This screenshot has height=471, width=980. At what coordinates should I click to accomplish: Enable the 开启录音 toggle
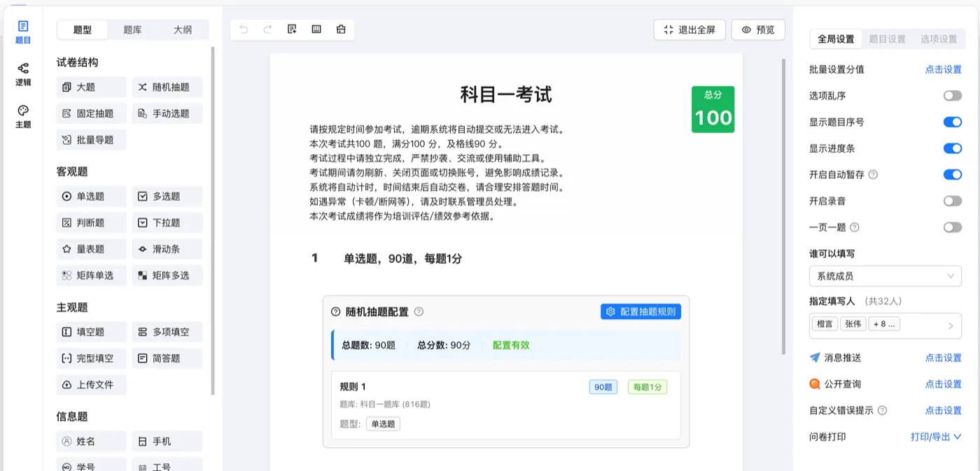coord(952,201)
